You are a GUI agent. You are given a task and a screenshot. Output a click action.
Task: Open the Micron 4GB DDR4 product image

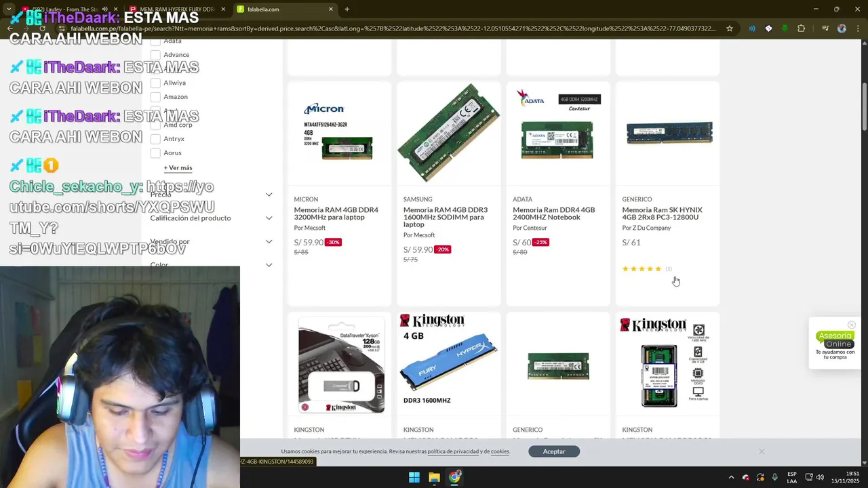point(340,133)
